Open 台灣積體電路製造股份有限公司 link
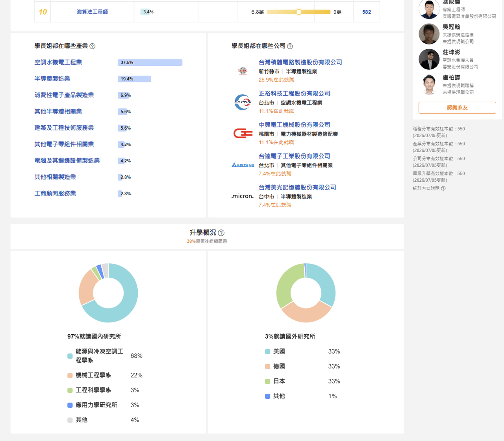This screenshot has height=441, width=504. [x=300, y=62]
